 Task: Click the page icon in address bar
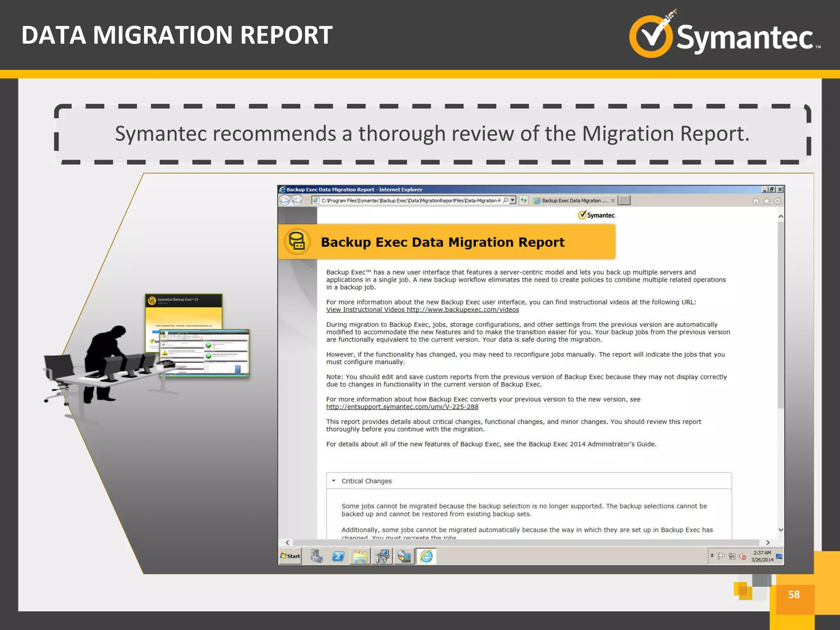pyautogui.click(x=316, y=201)
